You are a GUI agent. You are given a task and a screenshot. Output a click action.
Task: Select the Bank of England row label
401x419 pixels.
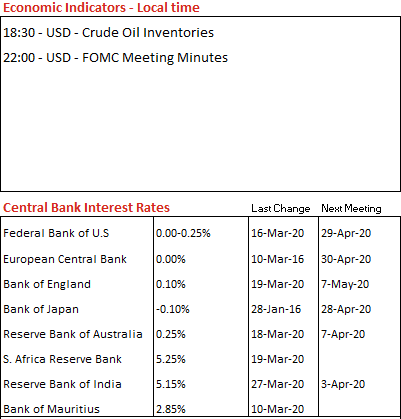click(x=47, y=284)
